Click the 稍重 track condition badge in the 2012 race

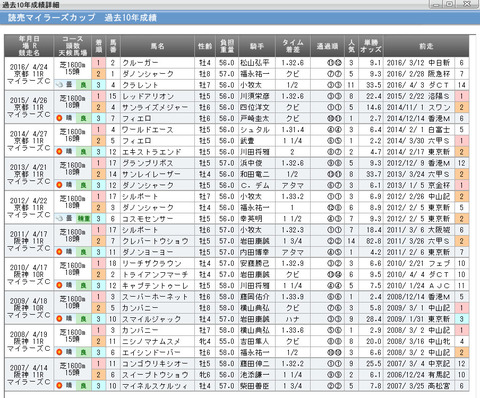[x=83, y=219]
